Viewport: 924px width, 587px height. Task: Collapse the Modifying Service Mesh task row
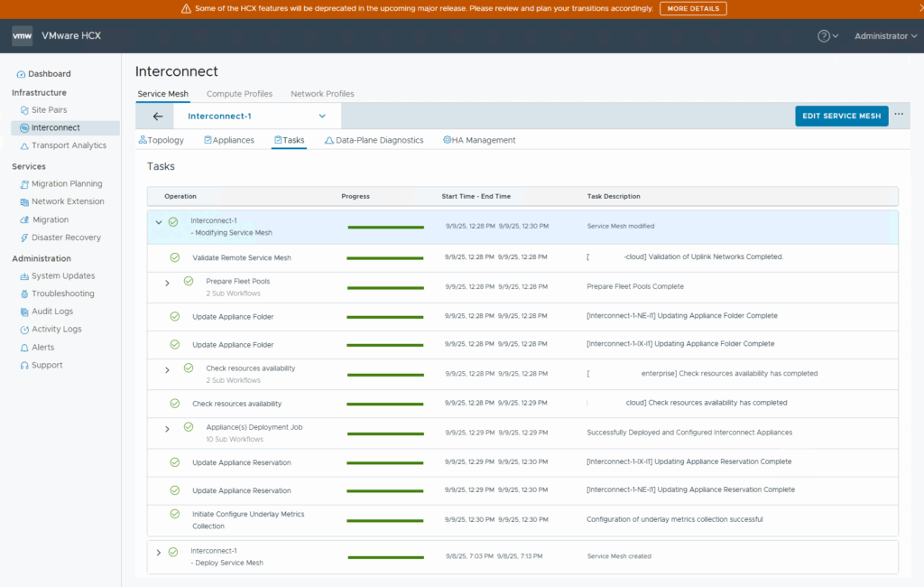159,222
